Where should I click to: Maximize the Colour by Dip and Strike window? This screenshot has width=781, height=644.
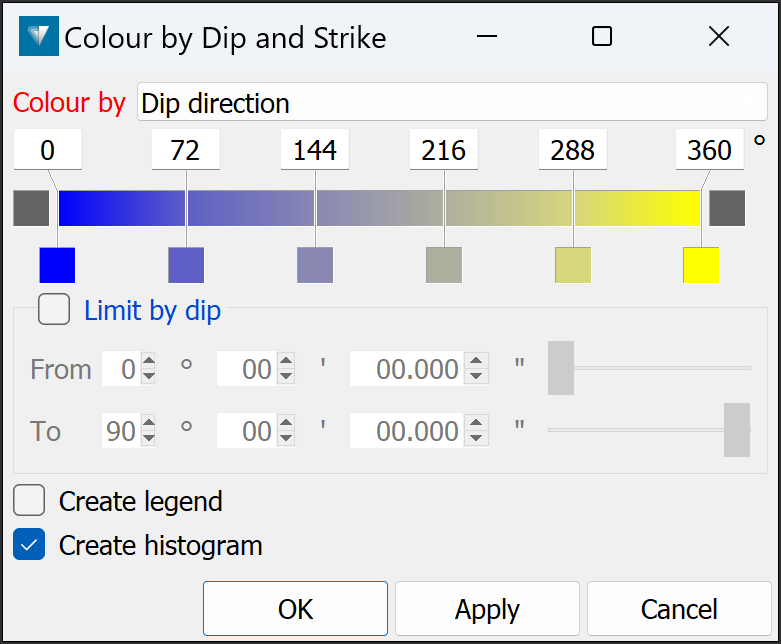pos(602,37)
